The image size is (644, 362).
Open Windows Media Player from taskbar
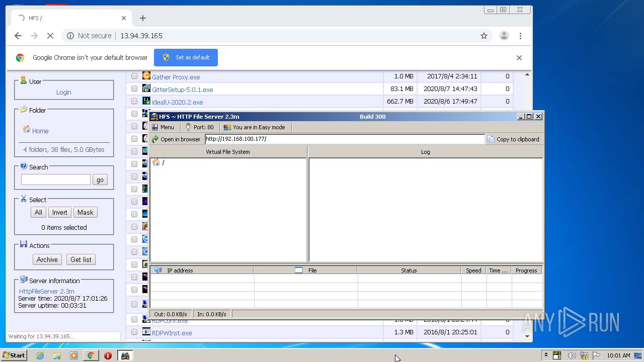74,355
